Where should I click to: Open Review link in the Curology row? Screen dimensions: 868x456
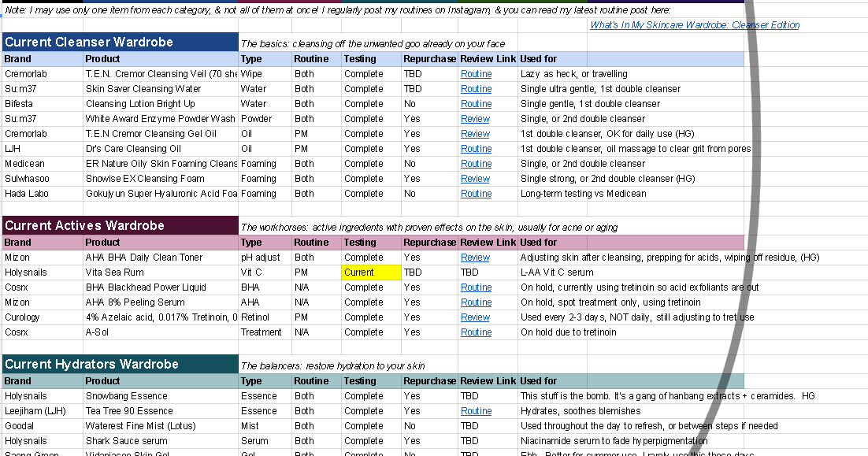(x=475, y=317)
